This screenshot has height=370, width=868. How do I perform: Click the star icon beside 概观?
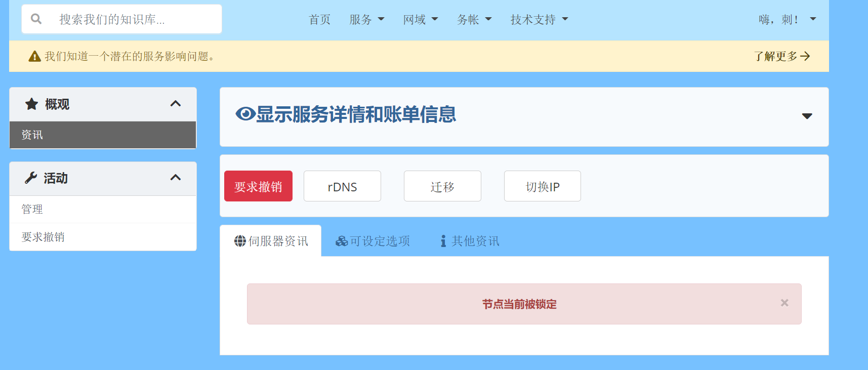(x=32, y=104)
